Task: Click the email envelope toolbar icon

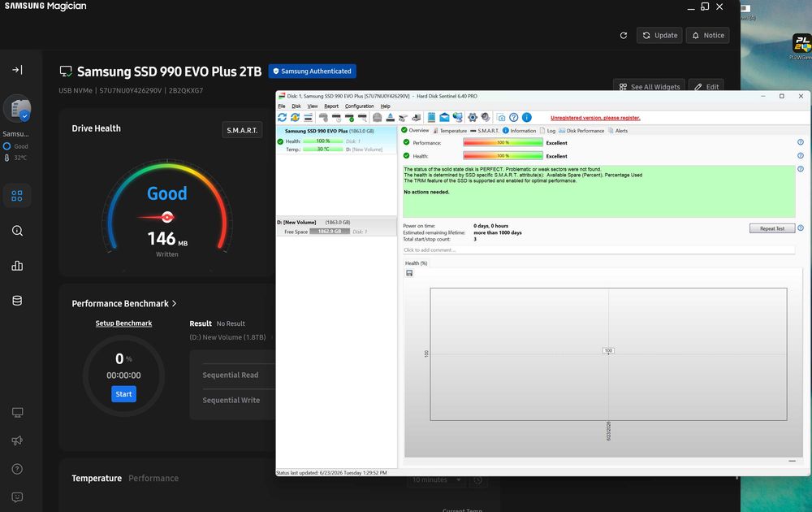Action: click(444, 118)
